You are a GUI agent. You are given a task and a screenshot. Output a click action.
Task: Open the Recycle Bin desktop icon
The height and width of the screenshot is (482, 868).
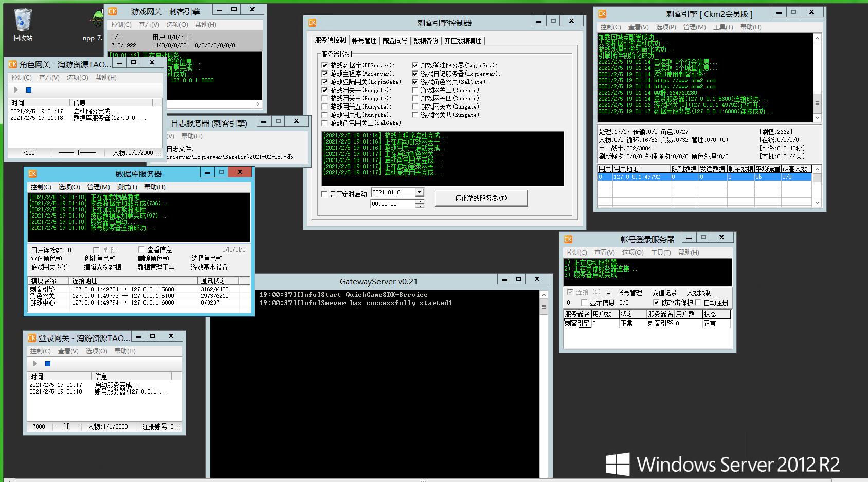coord(23,23)
